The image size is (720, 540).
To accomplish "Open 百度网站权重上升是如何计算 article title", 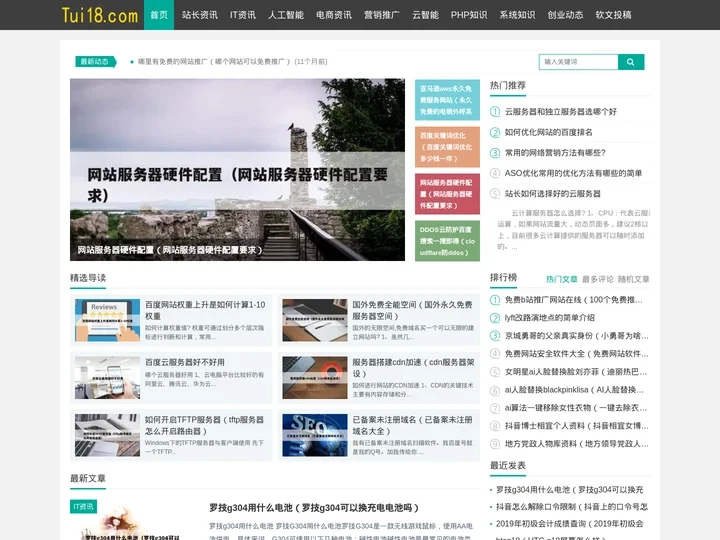I will pyautogui.click(x=205, y=310).
